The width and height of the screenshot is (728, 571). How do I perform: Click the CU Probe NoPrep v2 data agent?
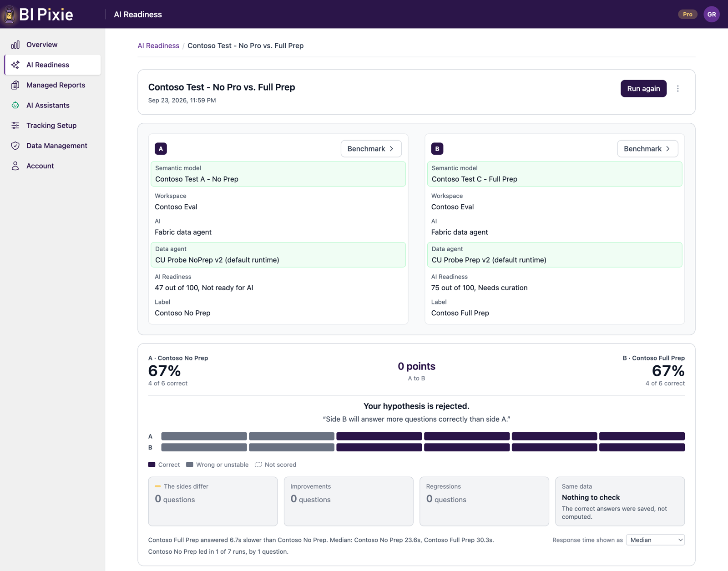point(278,255)
